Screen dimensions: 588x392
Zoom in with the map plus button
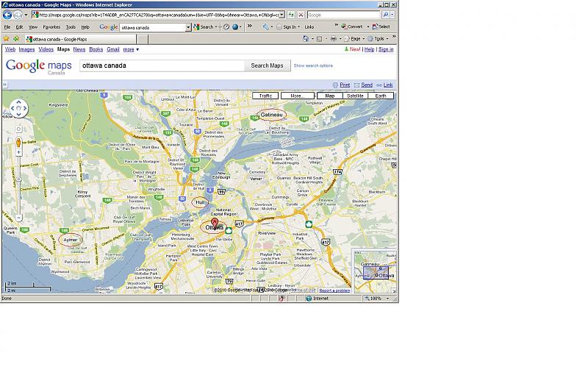18,152
